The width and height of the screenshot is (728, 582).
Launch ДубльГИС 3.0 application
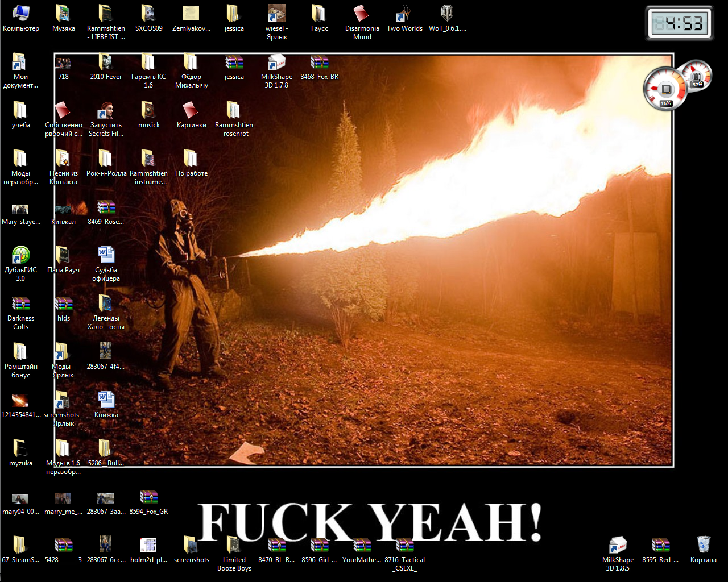point(21,255)
